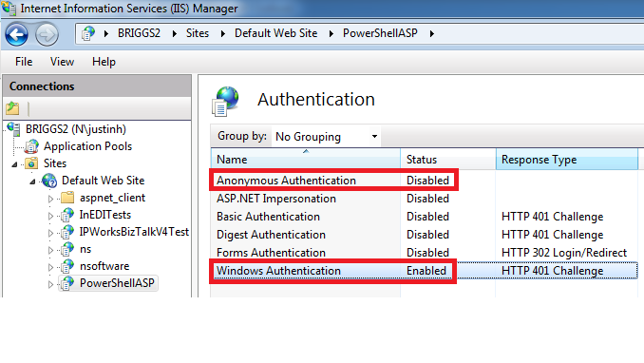The image size is (644, 363).
Task: Click the nsoftware application icon
Action: 67,266
